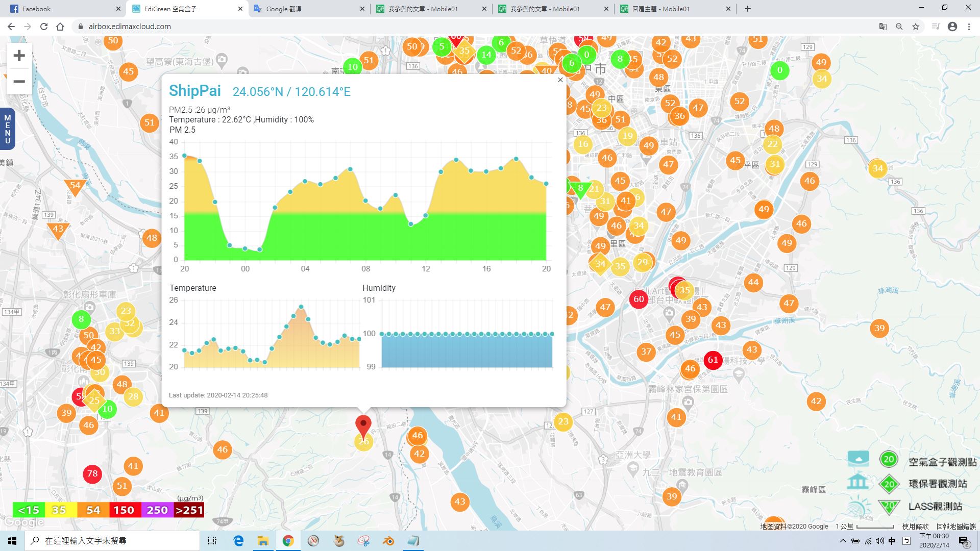This screenshot has height=551, width=980.
Task: Open the Chrome three-dot menu
Action: click(x=969, y=27)
